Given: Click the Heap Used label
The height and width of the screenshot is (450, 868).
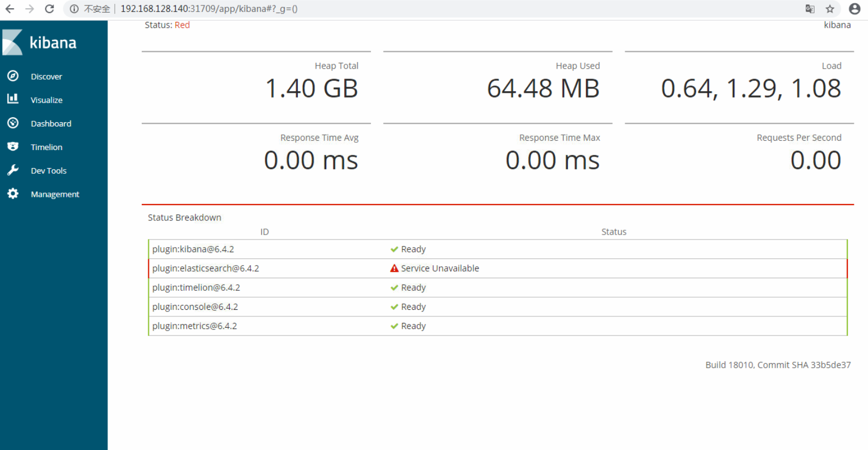Looking at the screenshot, I should click(578, 66).
